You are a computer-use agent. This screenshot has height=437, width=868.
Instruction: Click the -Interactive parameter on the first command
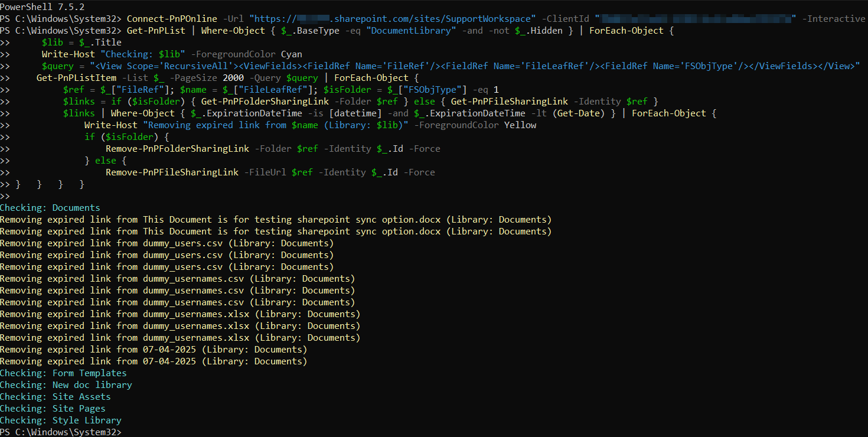tap(834, 18)
